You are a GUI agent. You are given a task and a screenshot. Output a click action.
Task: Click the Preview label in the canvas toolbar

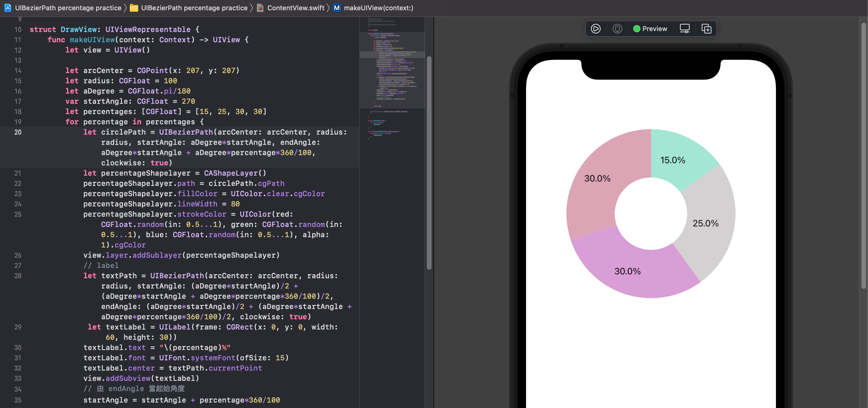[x=655, y=28]
